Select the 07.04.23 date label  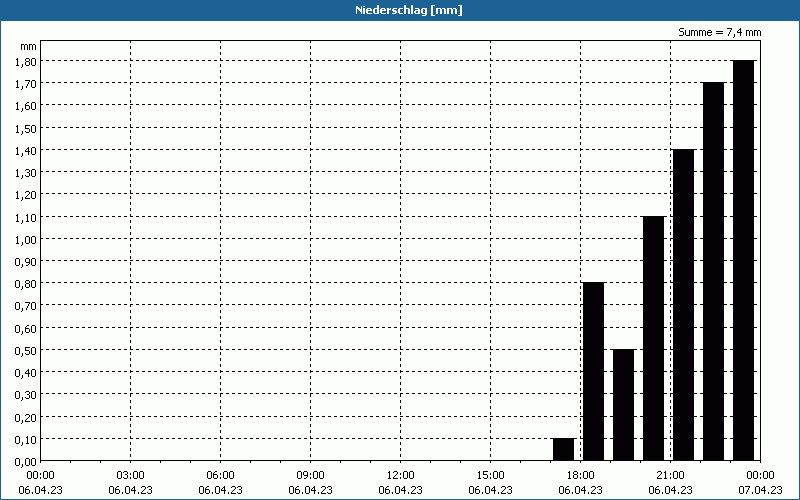pyautogui.click(x=760, y=490)
